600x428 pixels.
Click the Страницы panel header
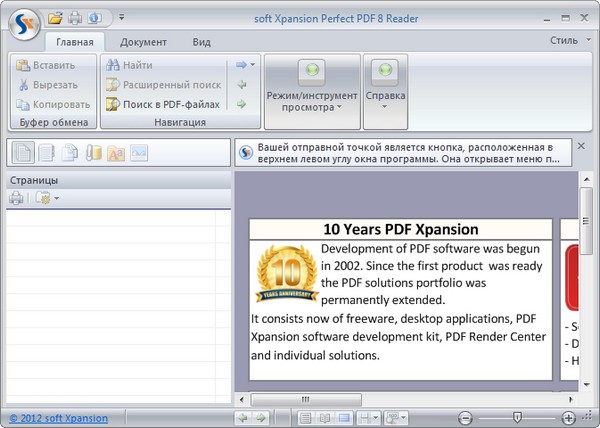pos(118,180)
